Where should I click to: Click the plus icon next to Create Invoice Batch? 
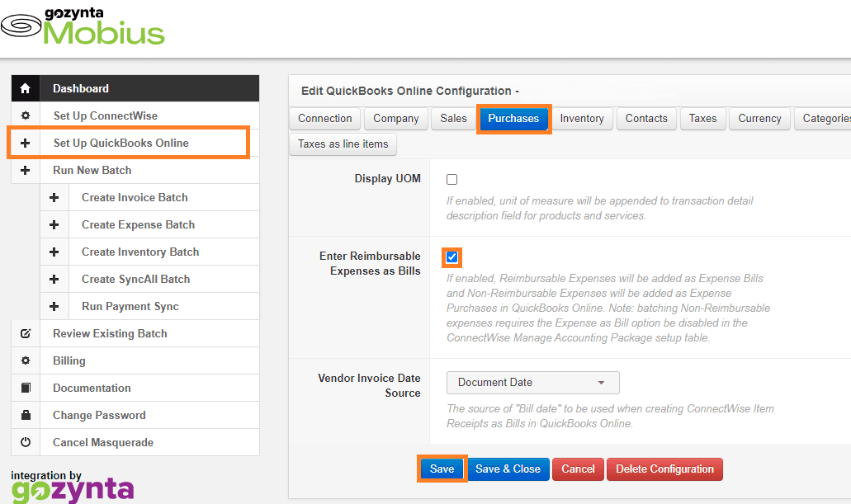(x=54, y=197)
